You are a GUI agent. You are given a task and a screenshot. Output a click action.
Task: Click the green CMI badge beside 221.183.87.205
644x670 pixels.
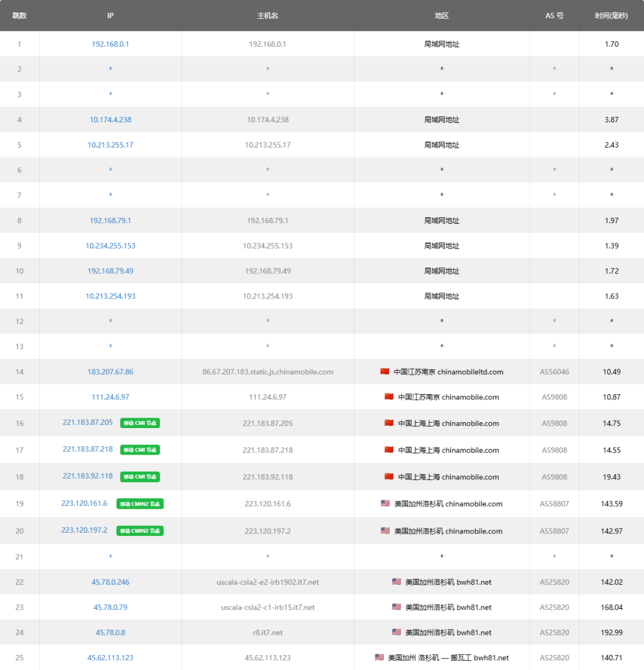pyautogui.click(x=140, y=423)
